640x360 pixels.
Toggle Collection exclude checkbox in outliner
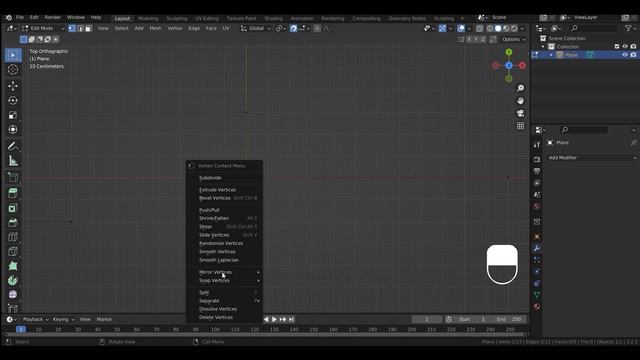[617, 47]
